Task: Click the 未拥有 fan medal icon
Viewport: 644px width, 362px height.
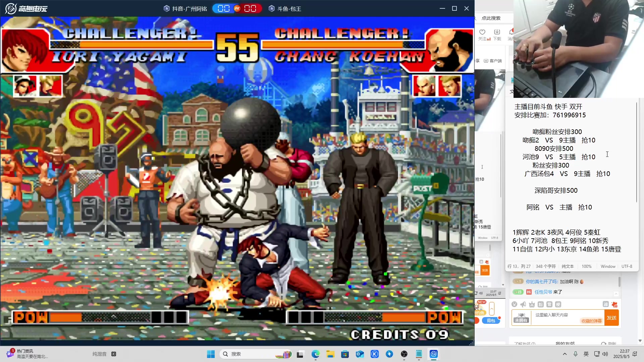Action: [x=521, y=317]
